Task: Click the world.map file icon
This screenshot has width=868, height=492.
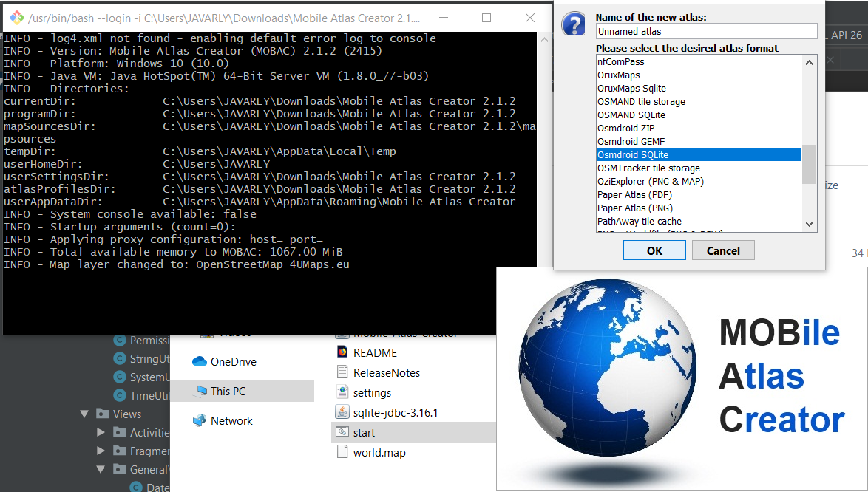Action: [342, 451]
